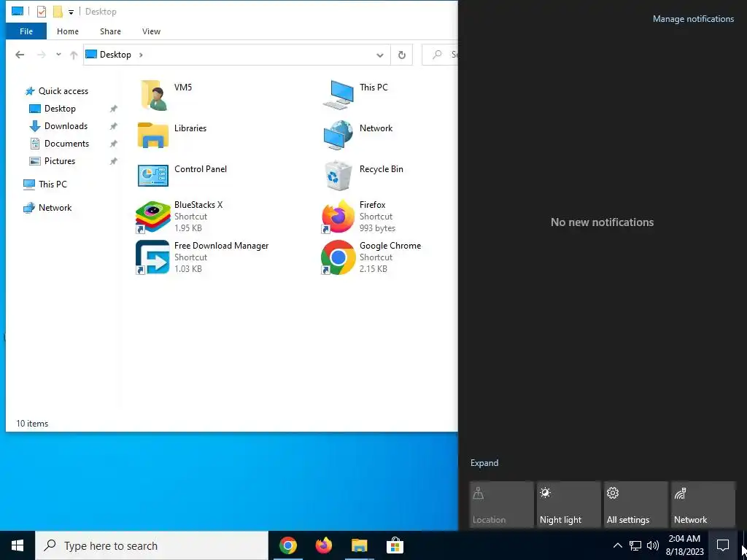Expand the Desktop breadcrumb chevron
Viewport: 747px width, 560px height.
click(141, 55)
